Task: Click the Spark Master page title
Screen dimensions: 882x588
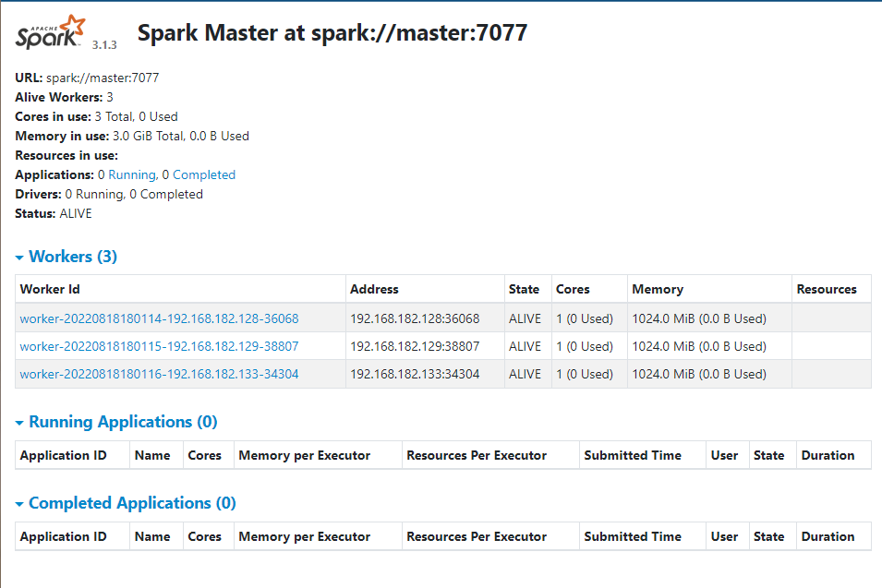Action: 332,32
